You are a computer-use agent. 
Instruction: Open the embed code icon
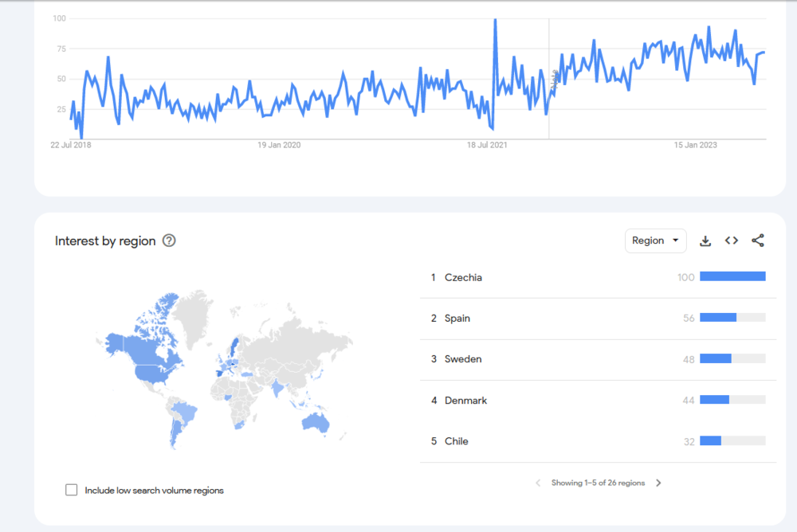[732, 241]
